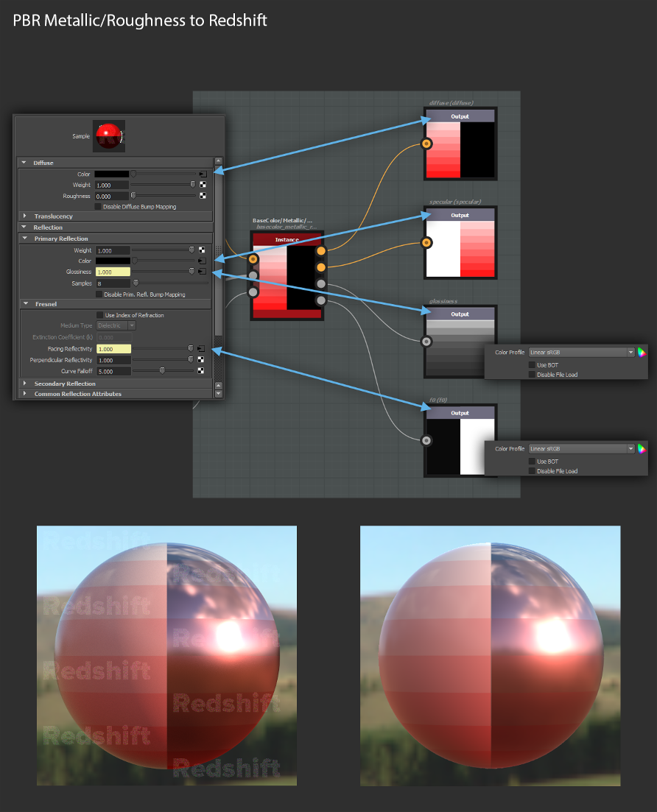This screenshot has height=812, width=657.
Task: Check Use Index of Refraction
Action: tap(100, 315)
